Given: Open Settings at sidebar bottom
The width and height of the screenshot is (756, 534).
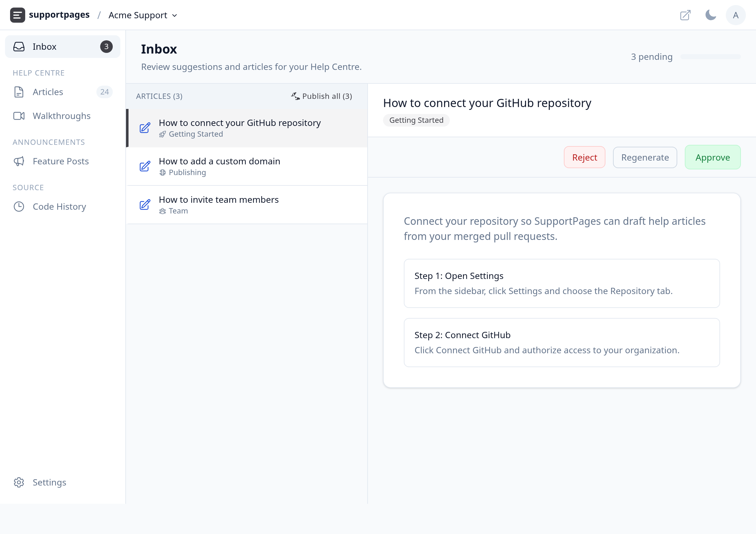Looking at the screenshot, I should point(63,482).
